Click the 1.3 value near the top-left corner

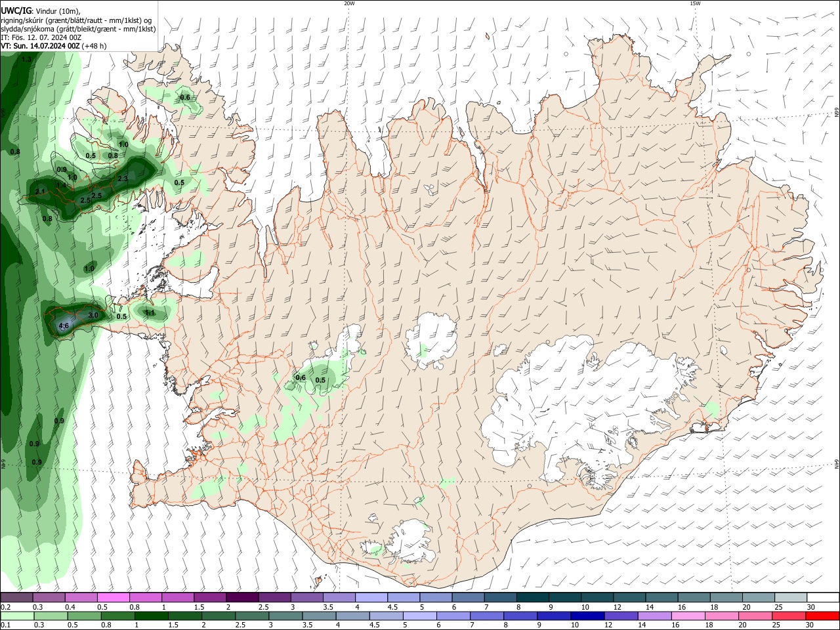pos(26,60)
